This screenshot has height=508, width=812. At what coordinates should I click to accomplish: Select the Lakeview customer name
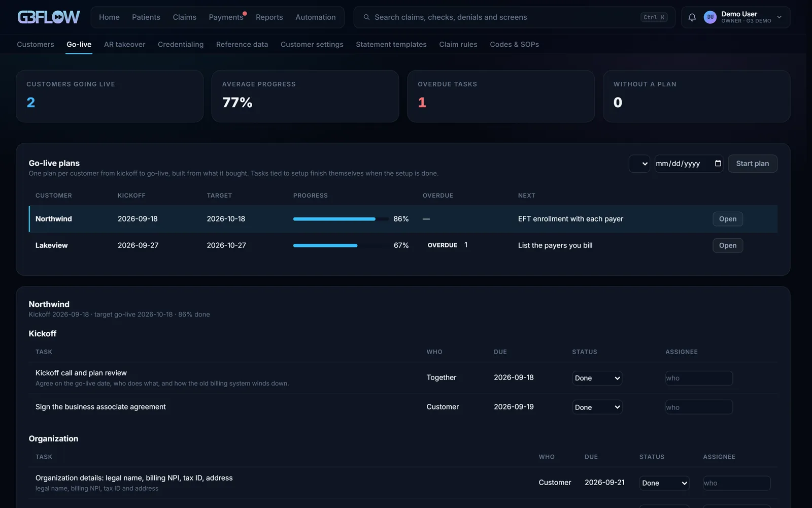(x=51, y=245)
